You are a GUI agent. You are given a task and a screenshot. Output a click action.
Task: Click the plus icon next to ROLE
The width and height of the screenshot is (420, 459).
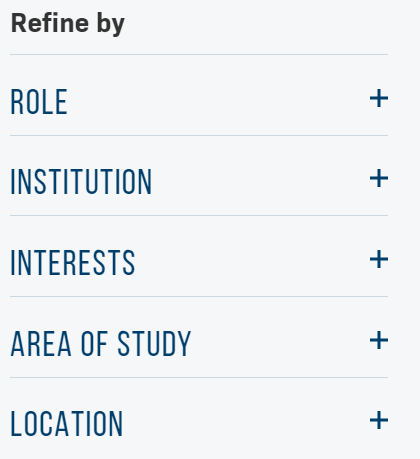pos(379,98)
